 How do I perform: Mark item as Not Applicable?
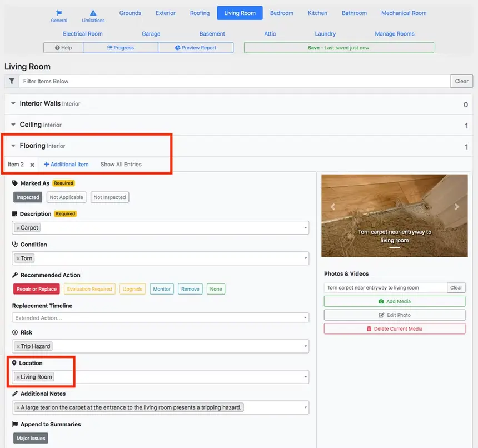point(67,197)
